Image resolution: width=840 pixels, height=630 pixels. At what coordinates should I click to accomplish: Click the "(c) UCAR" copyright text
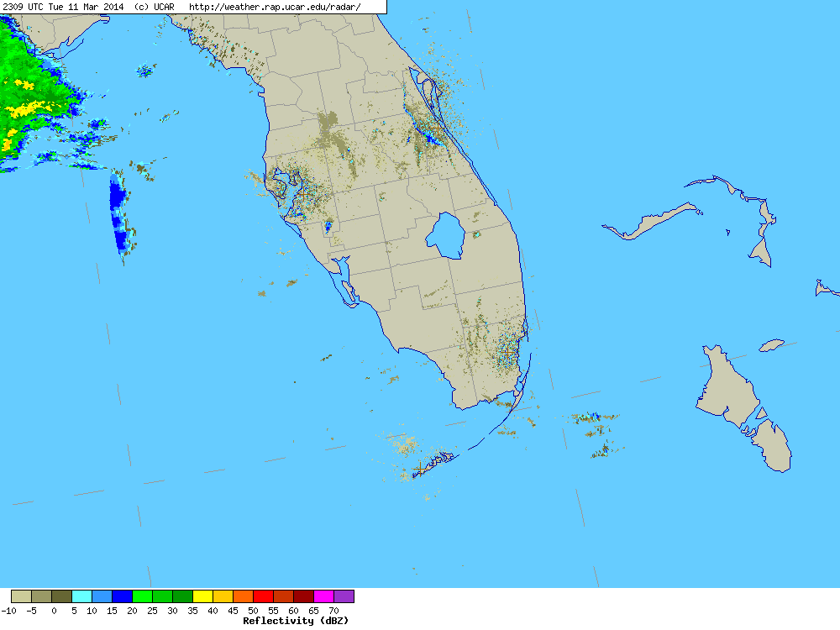(155, 7)
